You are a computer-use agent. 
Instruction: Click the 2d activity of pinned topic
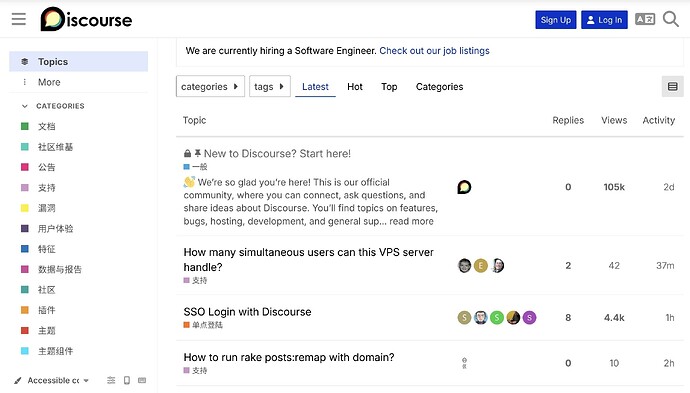(668, 187)
